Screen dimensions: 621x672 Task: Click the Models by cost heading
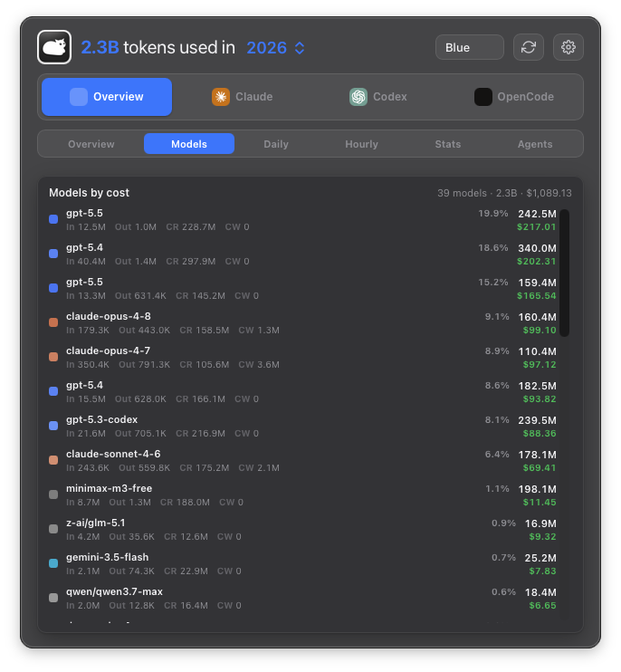tap(89, 193)
